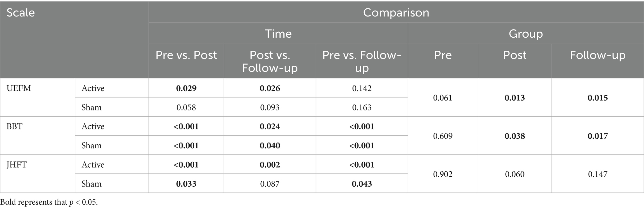
Task: Select the 0.040 value for BBT Sham
Action: (270, 146)
